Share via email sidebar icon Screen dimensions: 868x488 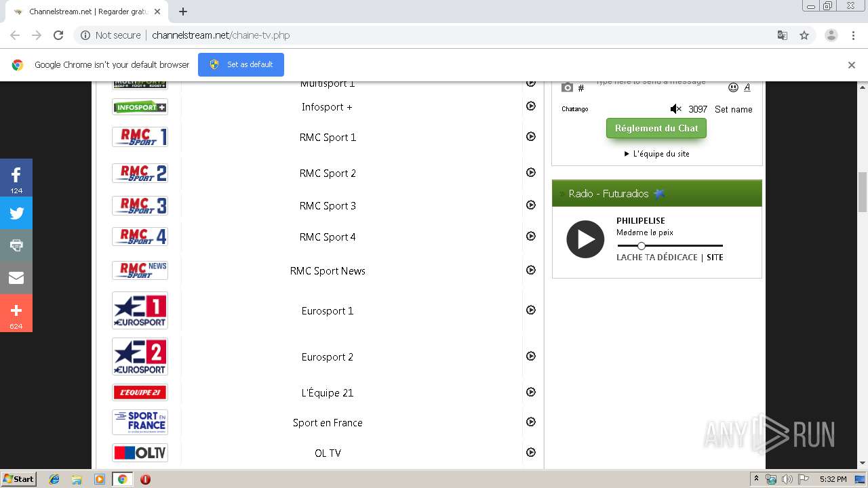pyautogui.click(x=16, y=278)
